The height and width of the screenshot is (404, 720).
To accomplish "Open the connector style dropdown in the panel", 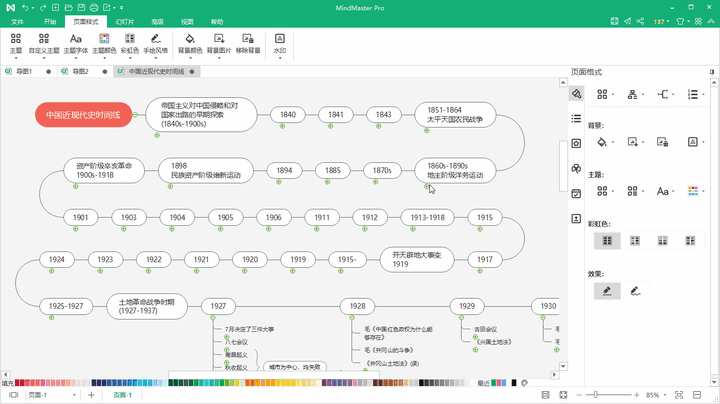I will pos(665,94).
